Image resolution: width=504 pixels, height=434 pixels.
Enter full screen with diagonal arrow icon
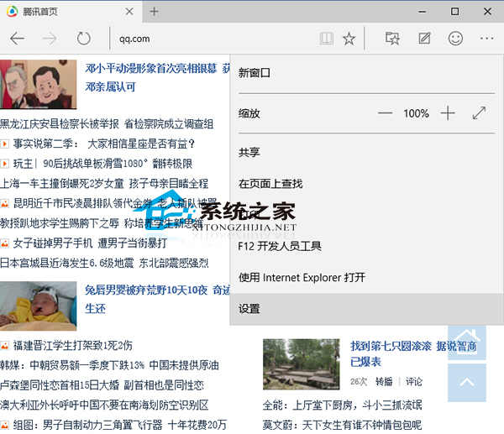click(479, 113)
